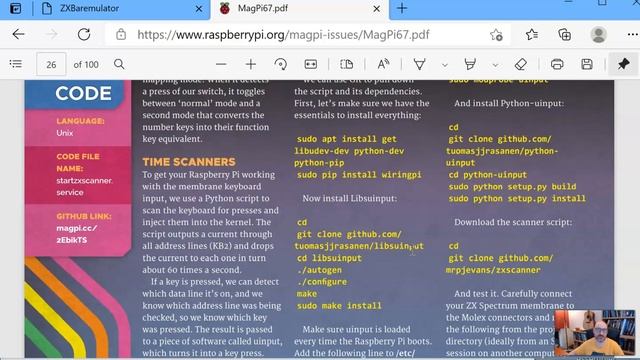Print the PDF document
The height and width of the screenshot is (360, 640).
click(557, 64)
